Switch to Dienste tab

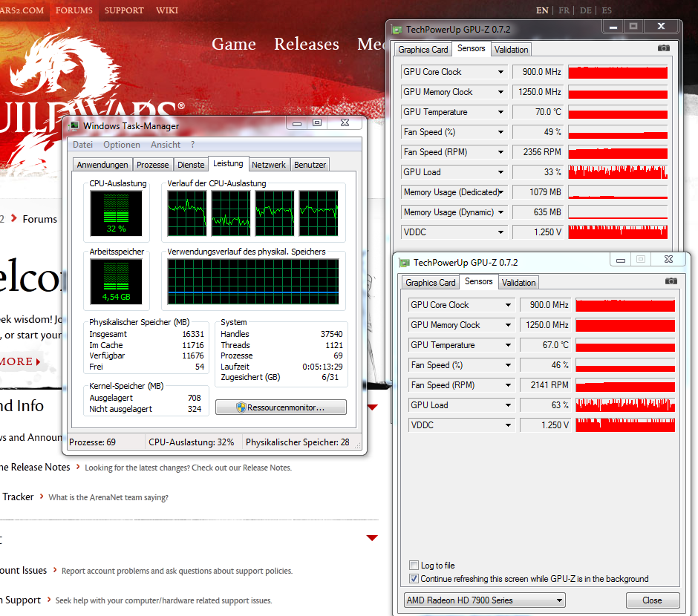[x=191, y=165]
